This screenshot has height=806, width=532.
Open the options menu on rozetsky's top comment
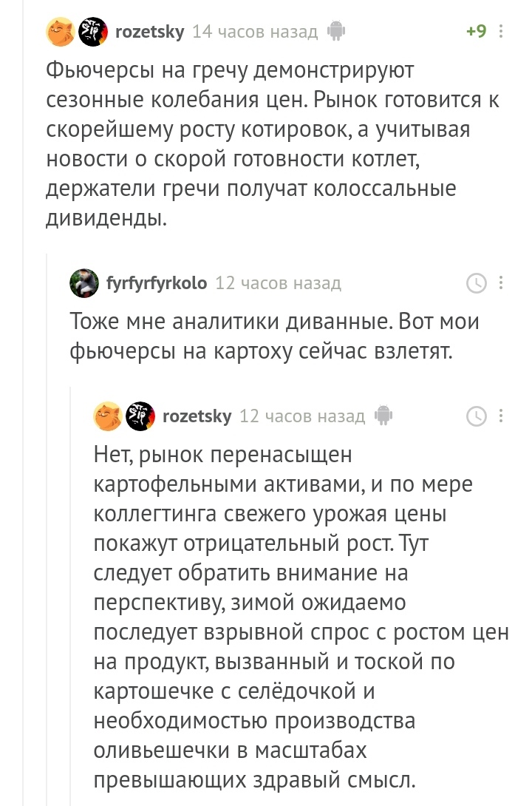(x=502, y=32)
